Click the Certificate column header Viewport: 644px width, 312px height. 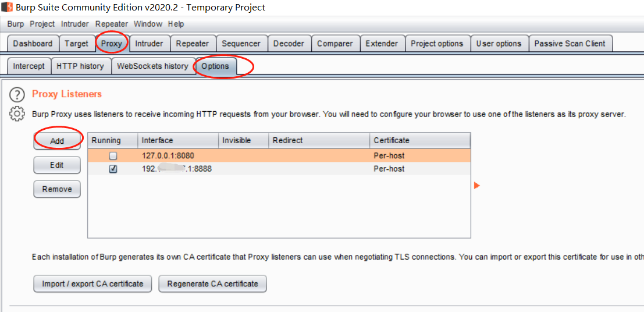pyautogui.click(x=420, y=140)
